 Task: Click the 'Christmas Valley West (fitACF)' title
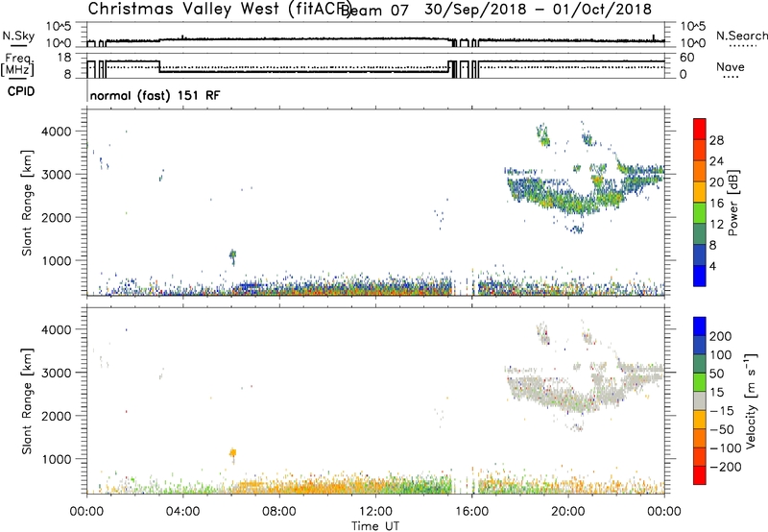(x=219, y=10)
